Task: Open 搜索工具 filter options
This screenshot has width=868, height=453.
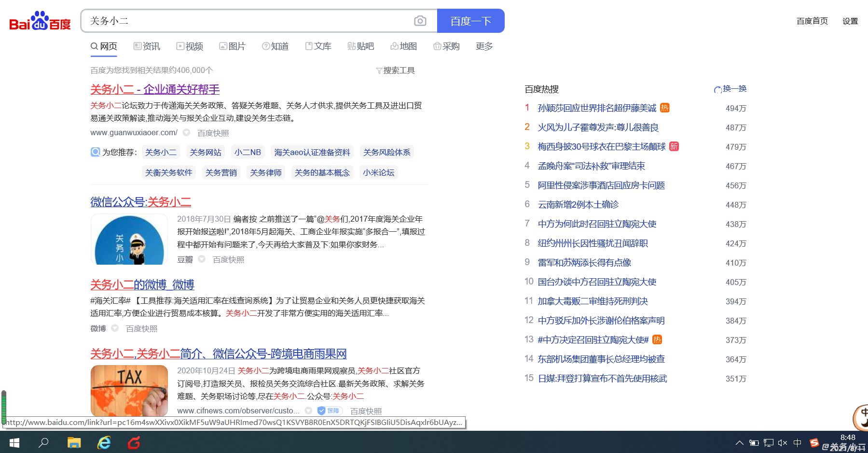Action: [395, 71]
